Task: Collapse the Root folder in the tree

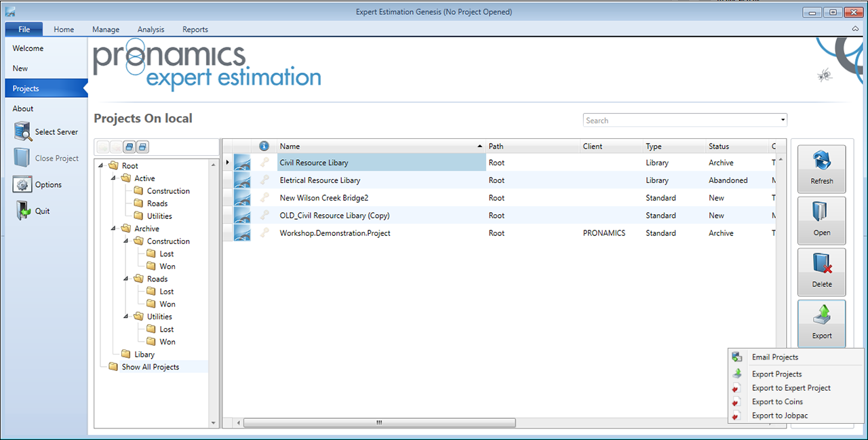Action: 101,165
